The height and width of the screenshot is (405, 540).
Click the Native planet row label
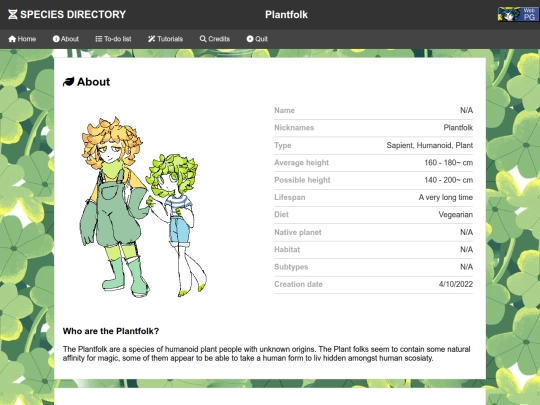tap(298, 232)
